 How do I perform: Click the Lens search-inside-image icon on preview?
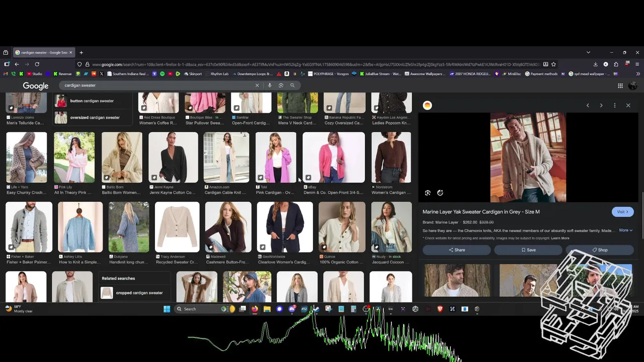[x=428, y=193]
